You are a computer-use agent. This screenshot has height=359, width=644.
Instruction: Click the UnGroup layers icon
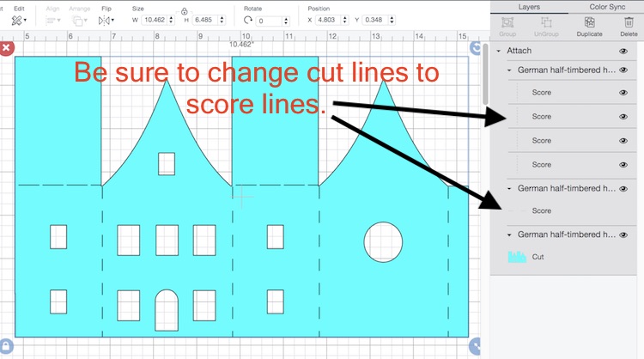pyautogui.click(x=546, y=22)
